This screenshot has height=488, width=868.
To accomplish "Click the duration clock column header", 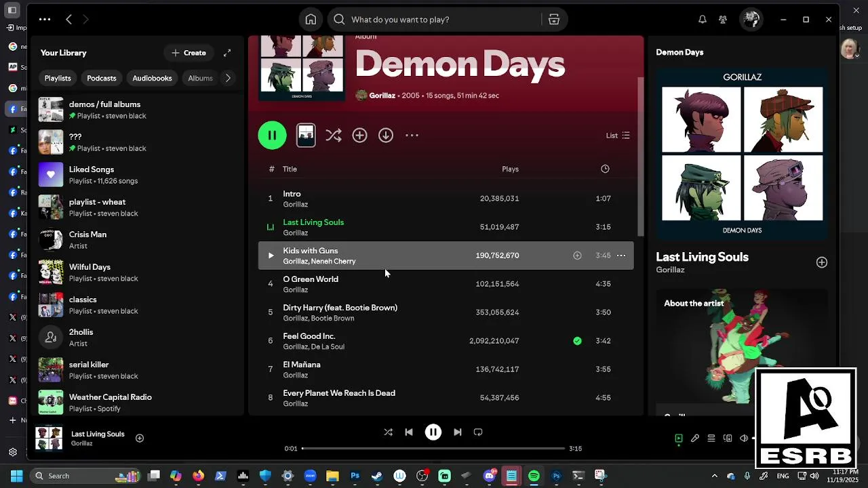I will pos(605,169).
